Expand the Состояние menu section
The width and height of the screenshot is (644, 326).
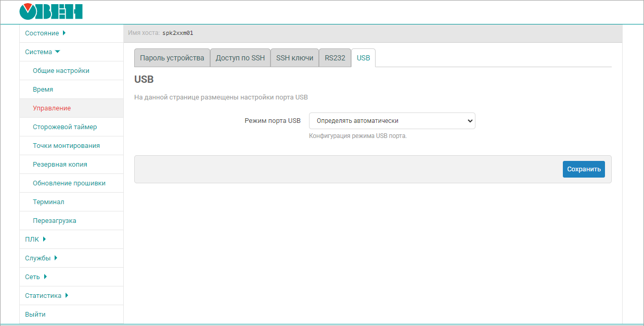[45, 33]
